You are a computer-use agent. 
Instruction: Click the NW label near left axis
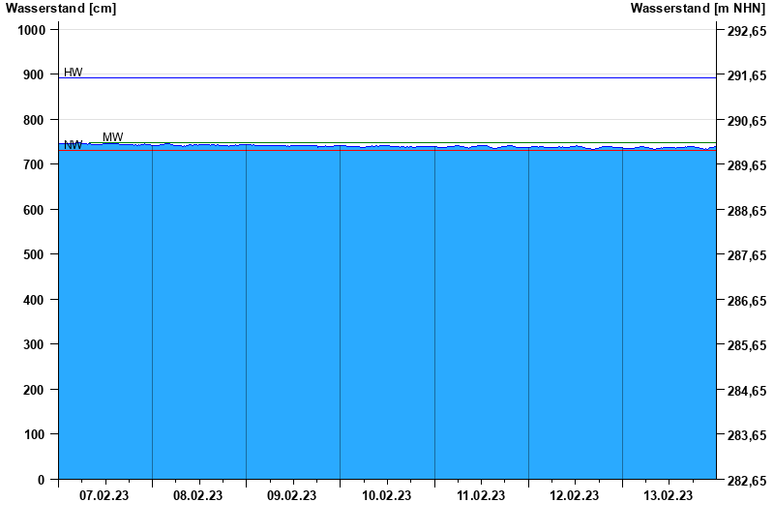(74, 145)
